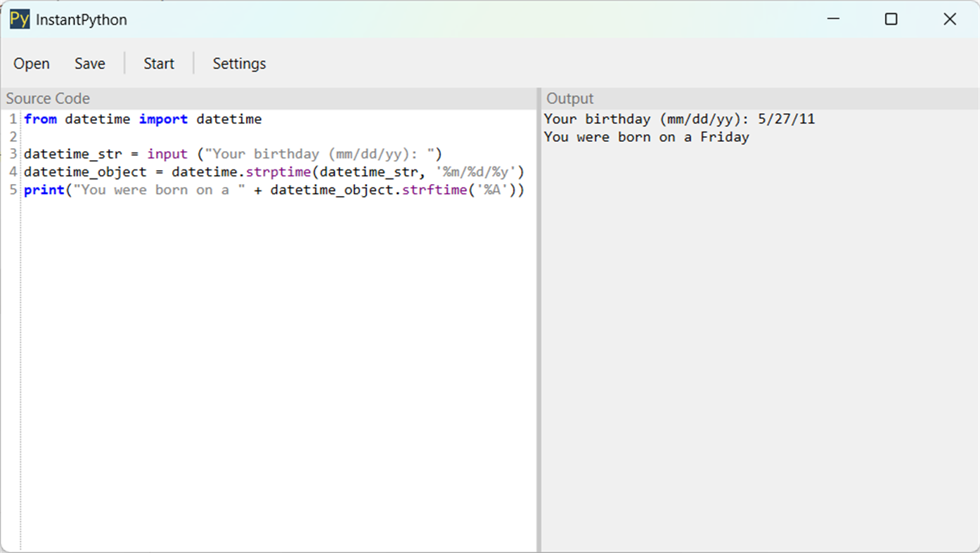The width and height of the screenshot is (980, 553).
Task: Click the print statement on line 5
Action: pyautogui.click(x=44, y=189)
